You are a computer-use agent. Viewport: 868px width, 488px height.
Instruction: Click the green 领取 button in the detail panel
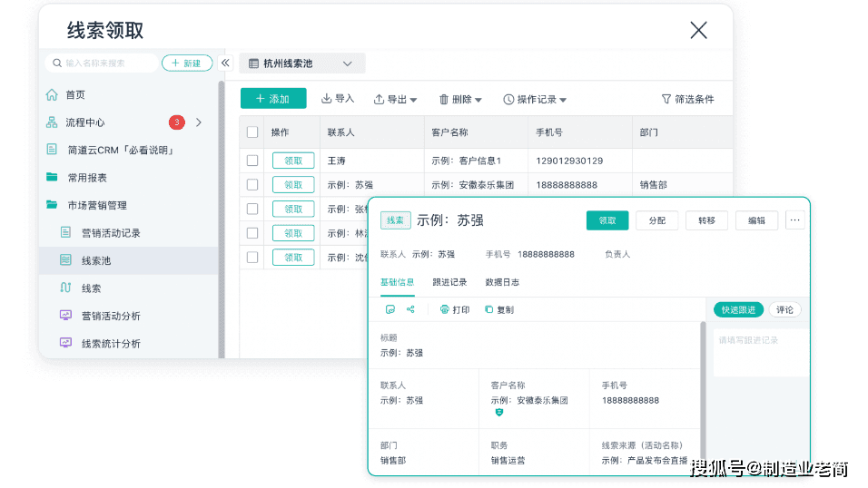coord(607,220)
